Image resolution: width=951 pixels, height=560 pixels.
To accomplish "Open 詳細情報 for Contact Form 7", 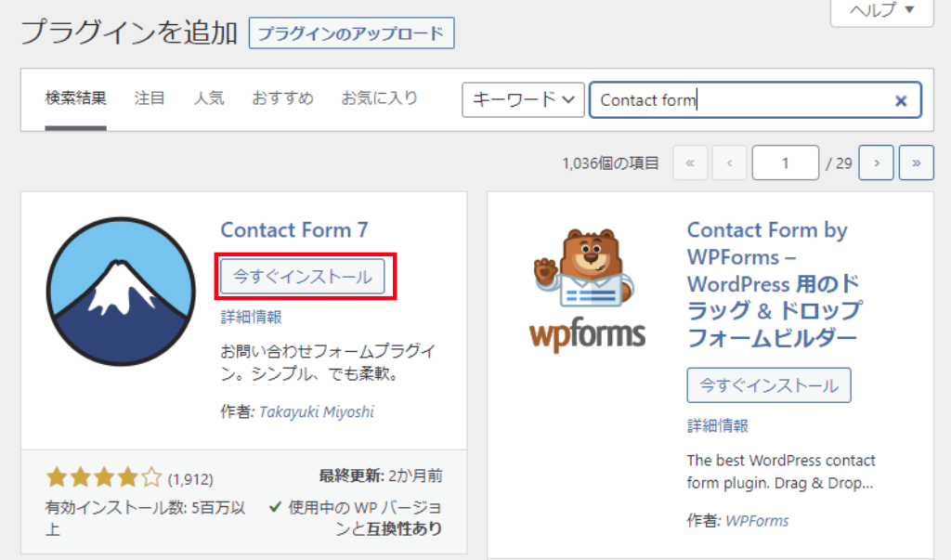I will click(251, 317).
